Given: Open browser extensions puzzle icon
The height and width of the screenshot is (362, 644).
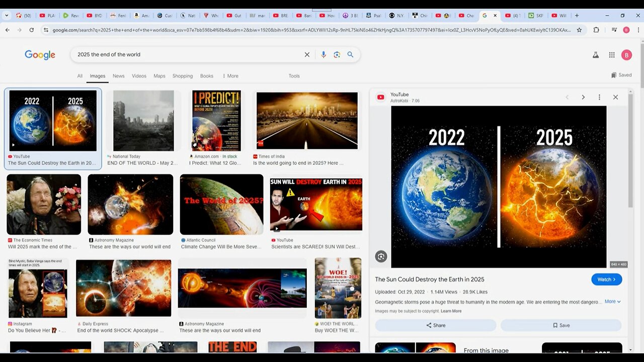Looking at the screenshot, I should coord(596,30).
